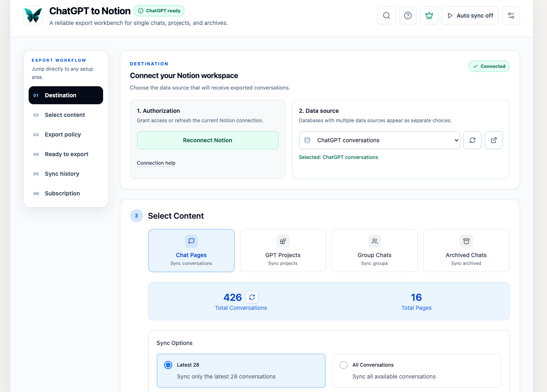Screen dimensions: 547x392
Task: Choose Archived Chats content type
Action: click(466, 251)
